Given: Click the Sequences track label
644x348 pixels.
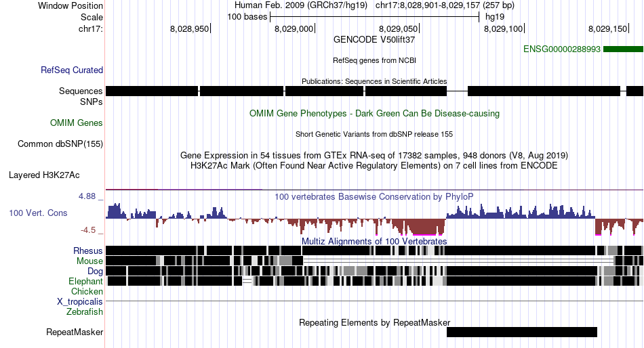Looking at the screenshot, I should click(81, 91).
